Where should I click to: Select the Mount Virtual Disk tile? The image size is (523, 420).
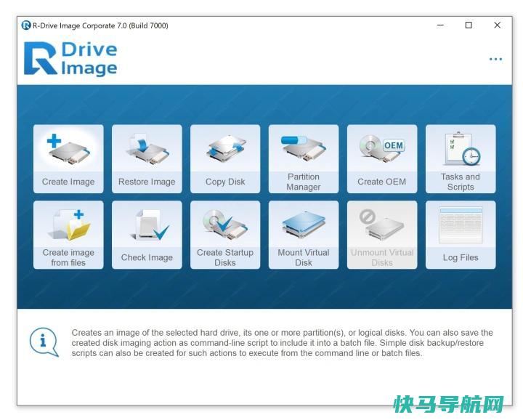tap(304, 235)
